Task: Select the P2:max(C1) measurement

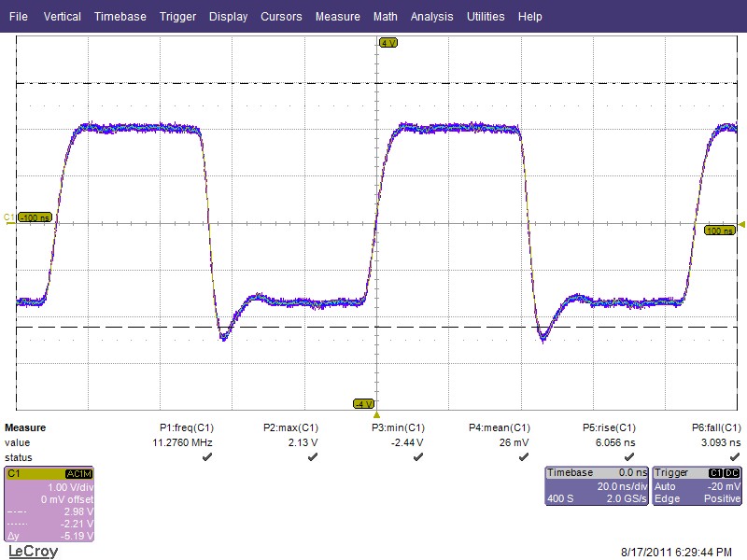Action: (290, 427)
